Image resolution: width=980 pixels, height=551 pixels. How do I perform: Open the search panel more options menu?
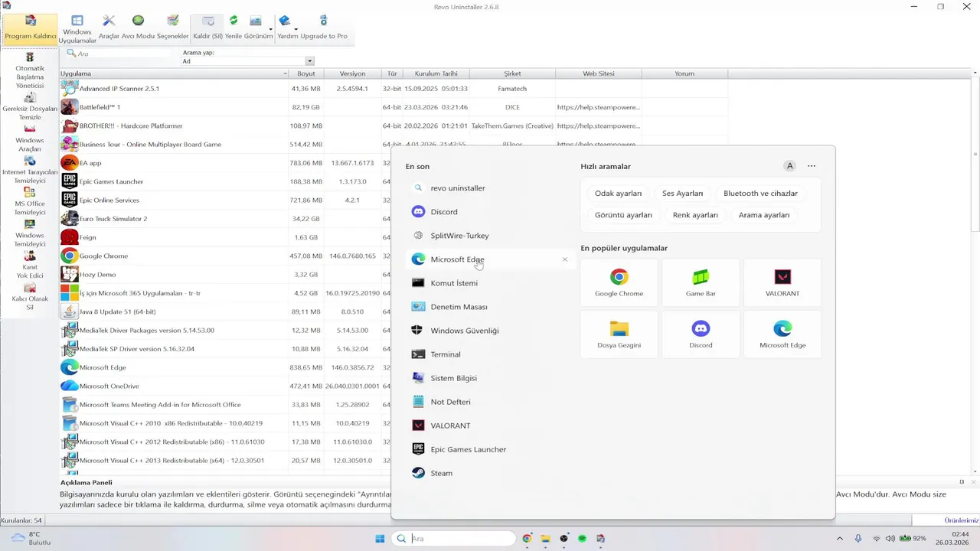click(812, 166)
